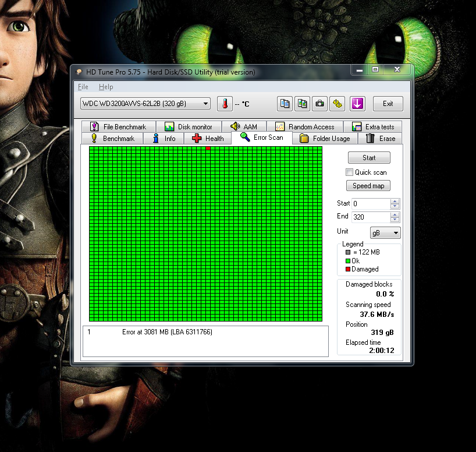Screen dimensions: 476x452
Task: Increase the Start value with up arrow
Action: pyautogui.click(x=395, y=201)
